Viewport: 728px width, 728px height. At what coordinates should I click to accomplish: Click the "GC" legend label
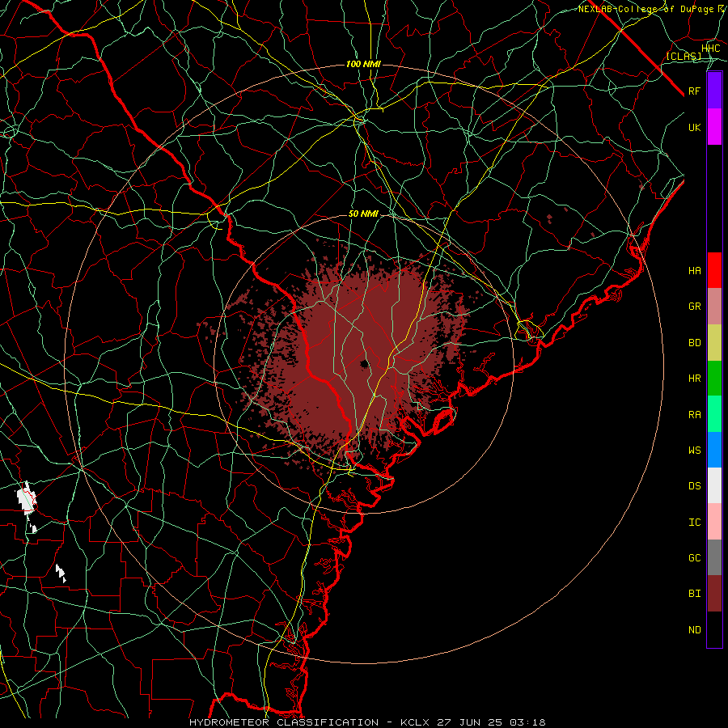[x=695, y=558]
